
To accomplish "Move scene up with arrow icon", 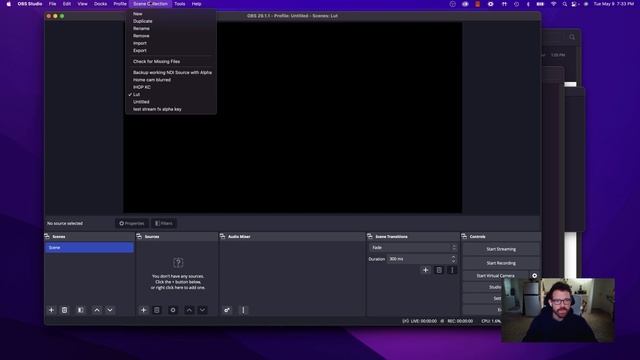I will 97,310.
